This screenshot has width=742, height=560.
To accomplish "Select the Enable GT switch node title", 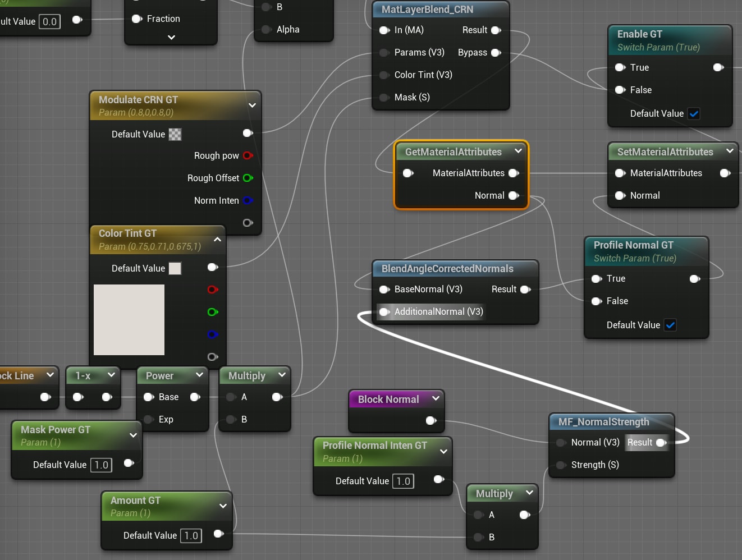I will coord(640,34).
